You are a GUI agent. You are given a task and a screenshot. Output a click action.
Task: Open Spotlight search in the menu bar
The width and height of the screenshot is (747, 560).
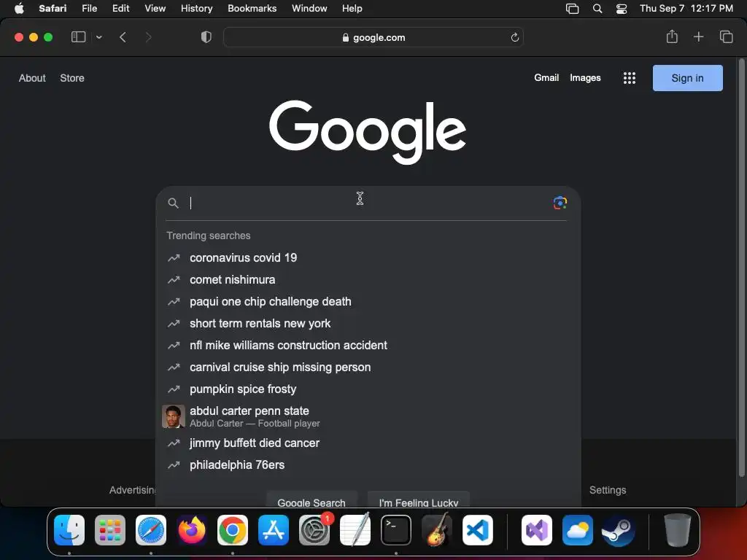tap(597, 9)
